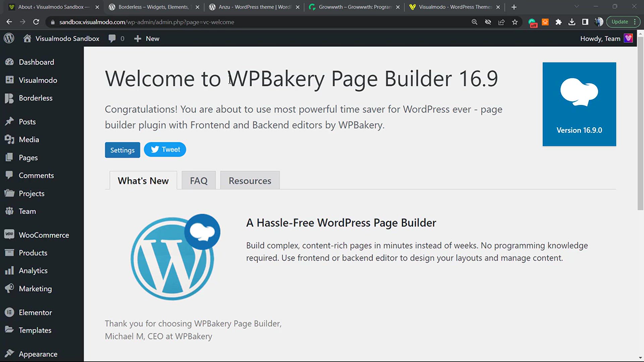Click the Borderless sidebar icon
This screenshot has height=362, width=644.
tap(9, 98)
